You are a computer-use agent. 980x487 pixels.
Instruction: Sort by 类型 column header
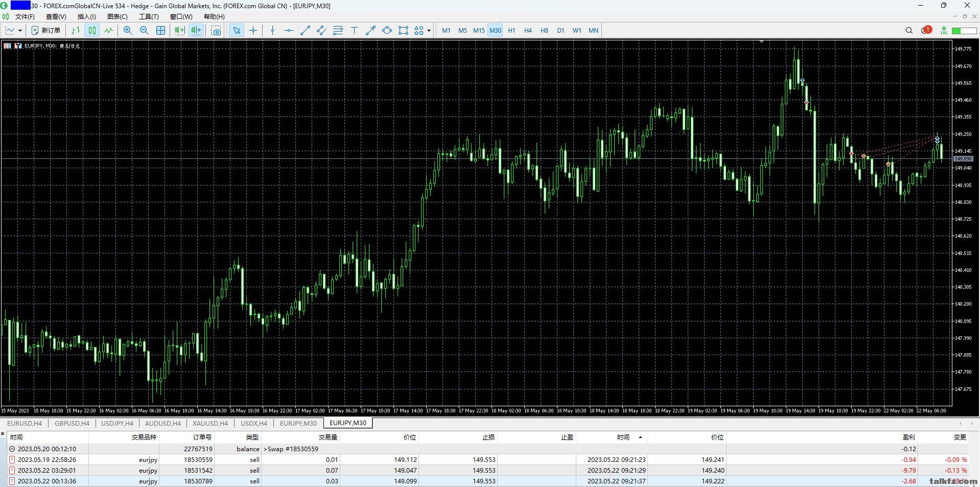(252, 437)
